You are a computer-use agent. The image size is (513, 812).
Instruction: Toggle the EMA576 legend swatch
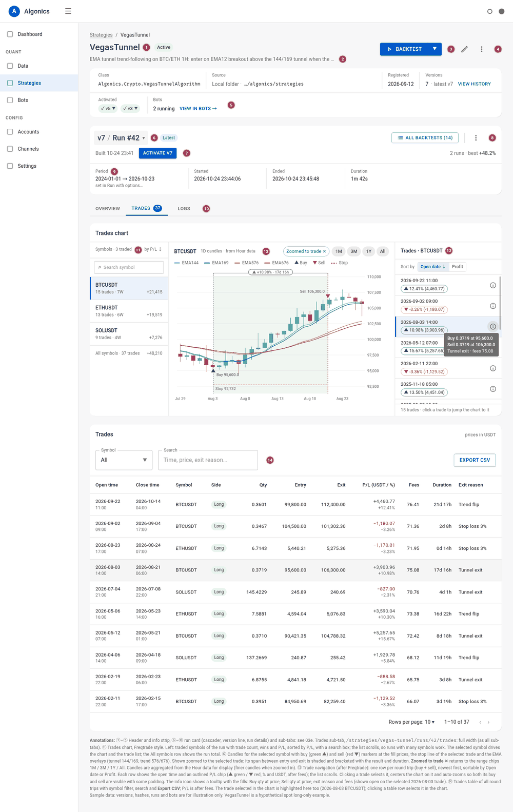237,263
